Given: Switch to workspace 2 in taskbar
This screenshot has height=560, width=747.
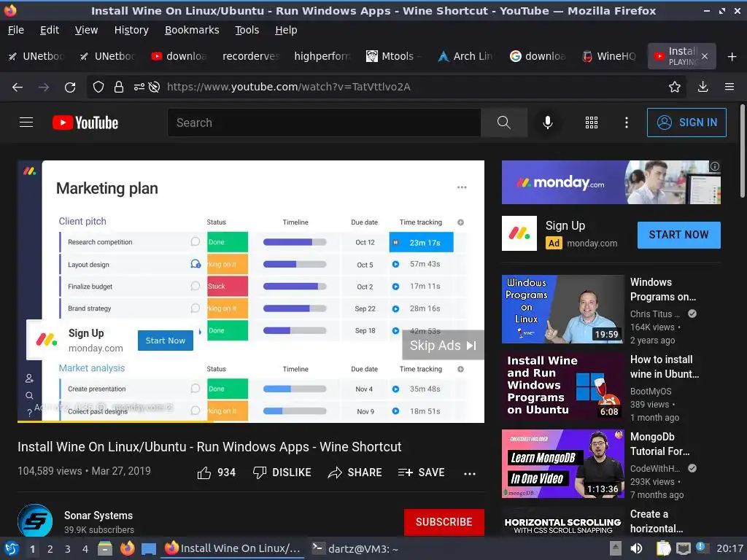Looking at the screenshot, I should point(50,549).
